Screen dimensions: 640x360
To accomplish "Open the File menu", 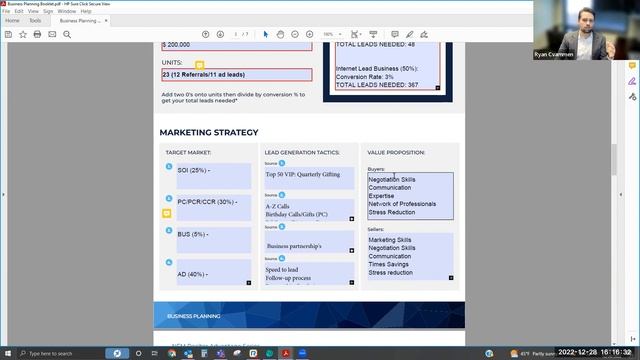I will pos(6,11).
